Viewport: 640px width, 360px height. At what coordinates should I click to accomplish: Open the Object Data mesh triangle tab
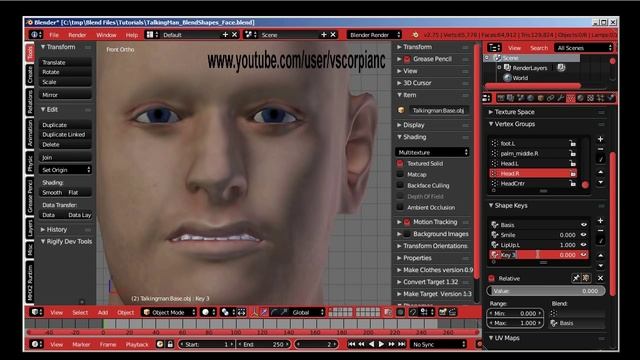pos(571,98)
